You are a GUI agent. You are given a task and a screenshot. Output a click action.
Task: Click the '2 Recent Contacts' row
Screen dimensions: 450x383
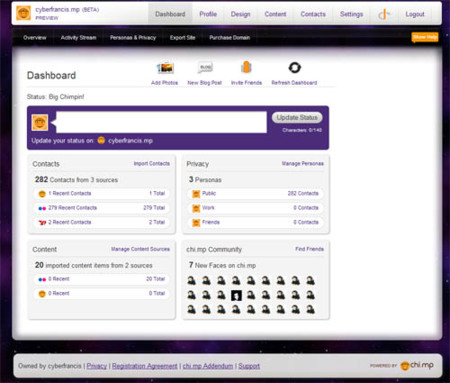(102, 222)
